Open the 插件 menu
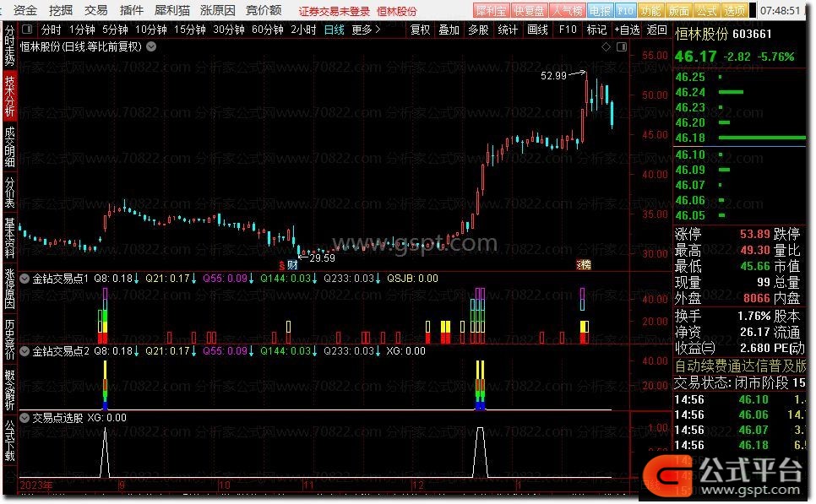 pyautogui.click(x=131, y=10)
